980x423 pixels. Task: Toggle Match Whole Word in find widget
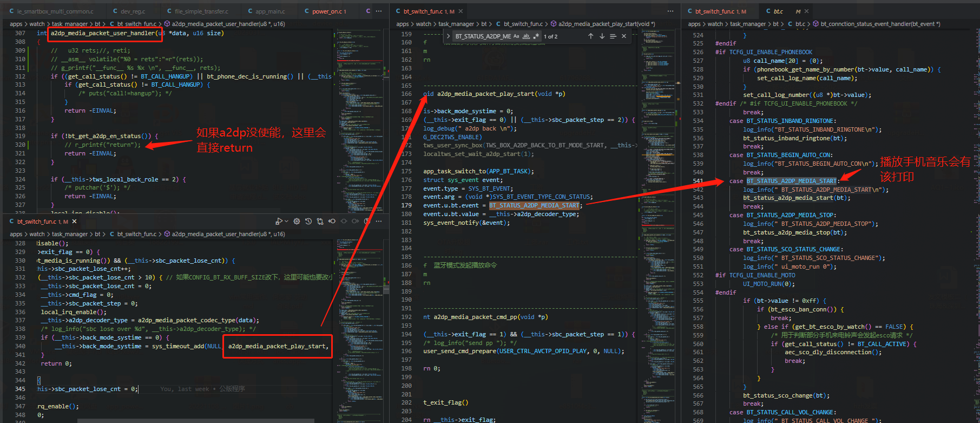tap(526, 36)
